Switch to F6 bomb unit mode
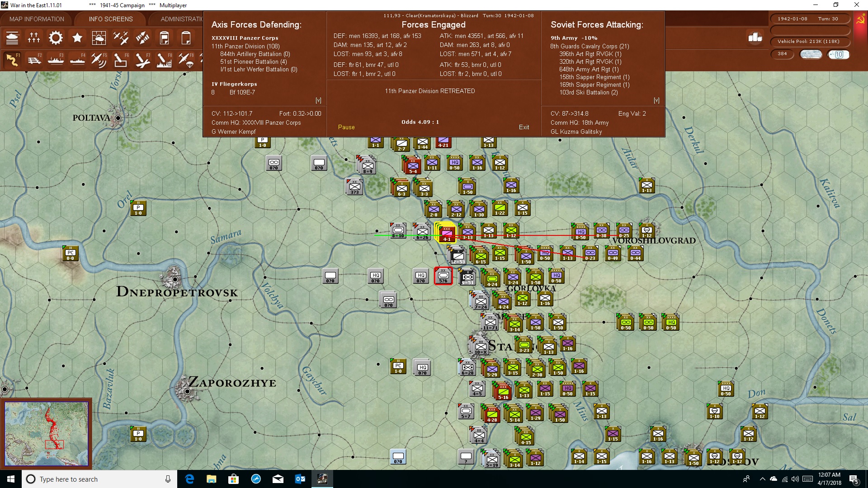 click(121, 60)
